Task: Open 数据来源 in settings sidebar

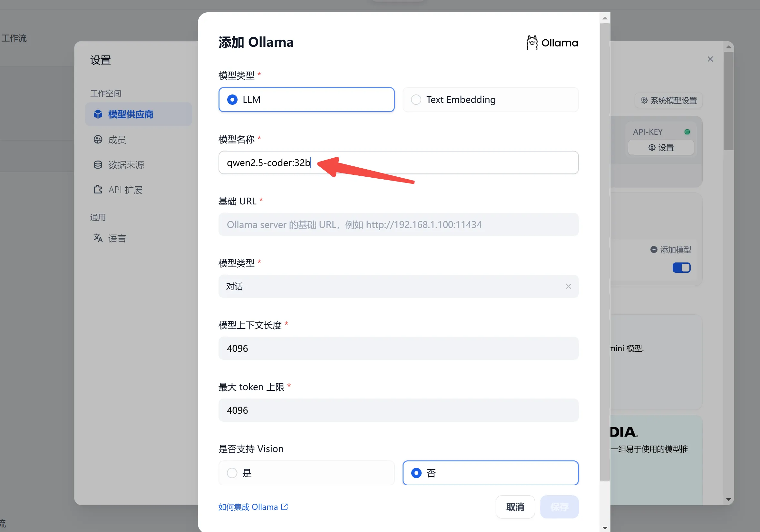Action: point(138,165)
